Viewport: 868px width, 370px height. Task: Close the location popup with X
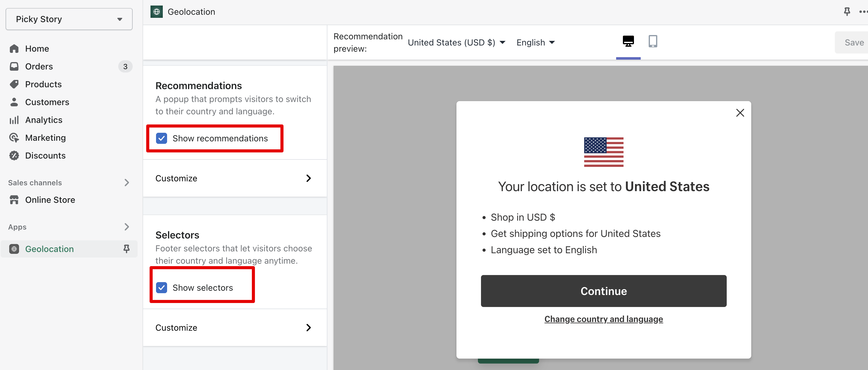(x=740, y=113)
